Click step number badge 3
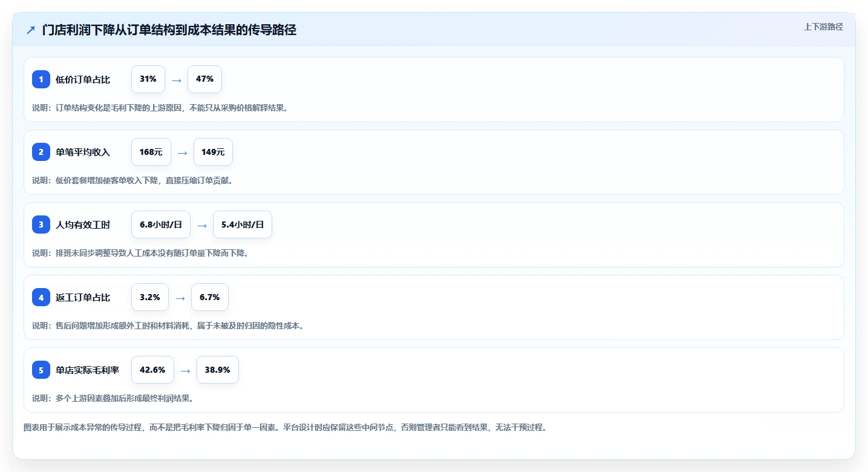 pyautogui.click(x=41, y=225)
